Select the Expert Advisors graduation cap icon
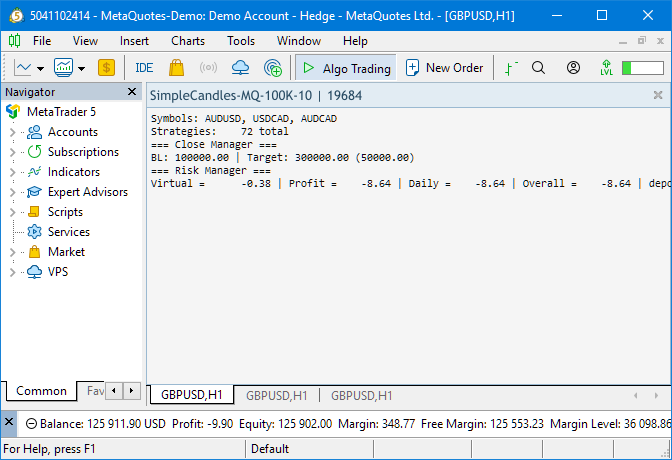Viewport: 672px width, 460px height. coord(34,192)
